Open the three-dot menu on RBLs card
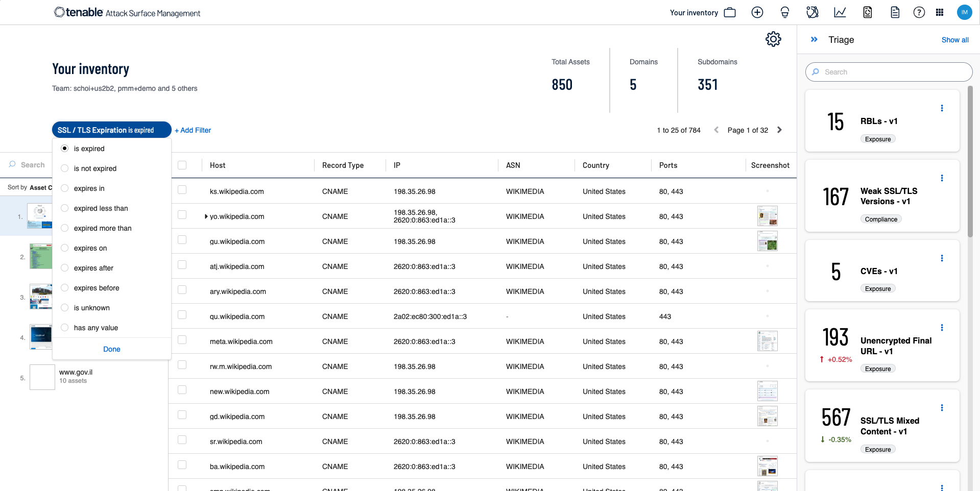The width and height of the screenshot is (980, 491). [942, 108]
